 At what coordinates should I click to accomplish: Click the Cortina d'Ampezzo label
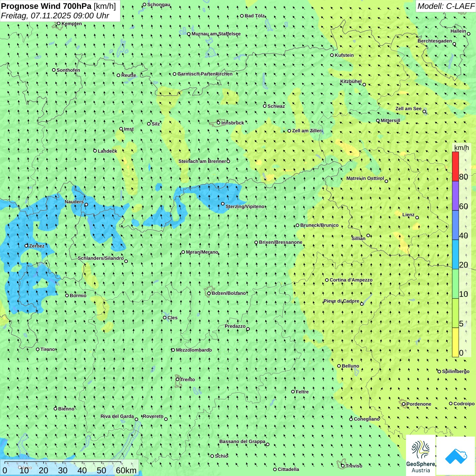pos(351,280)
